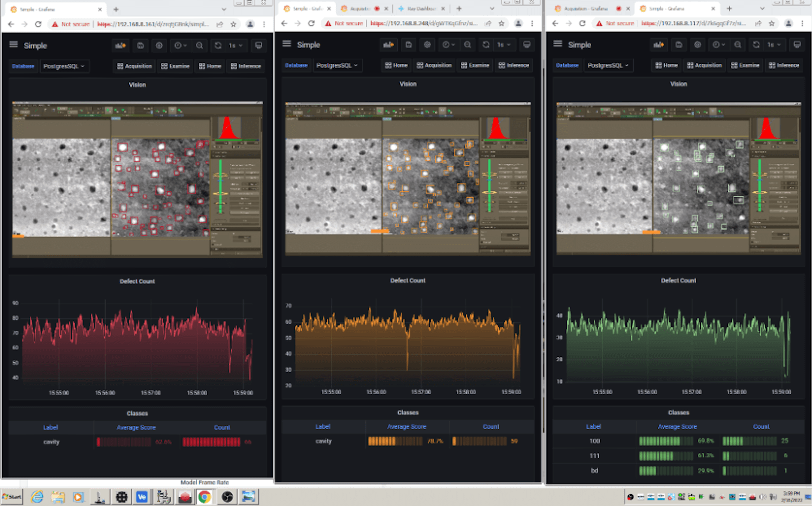
Task: Launch Chrome from the taskbar
Action: click(205, 497)
